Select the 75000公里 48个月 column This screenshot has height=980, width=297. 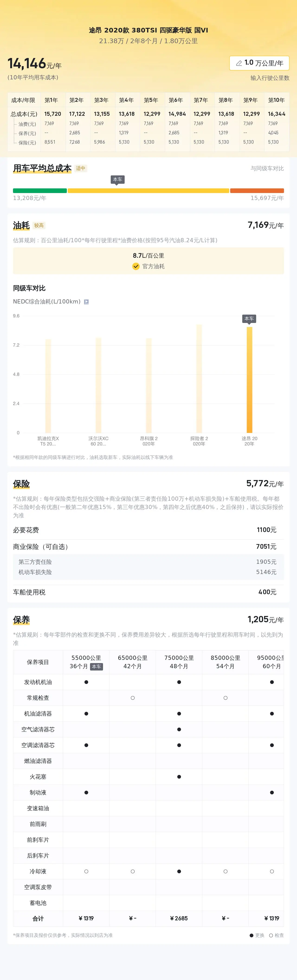(179, 662)
